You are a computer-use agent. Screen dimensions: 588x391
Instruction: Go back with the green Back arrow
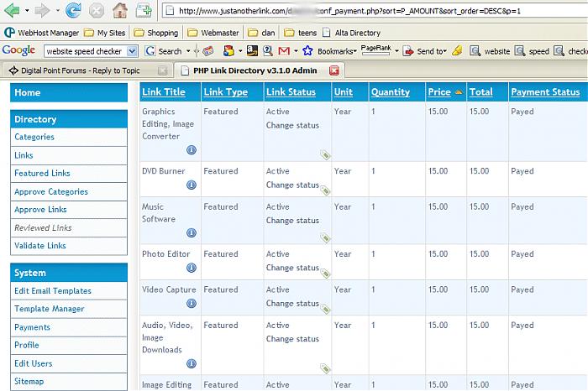(12, 10)
